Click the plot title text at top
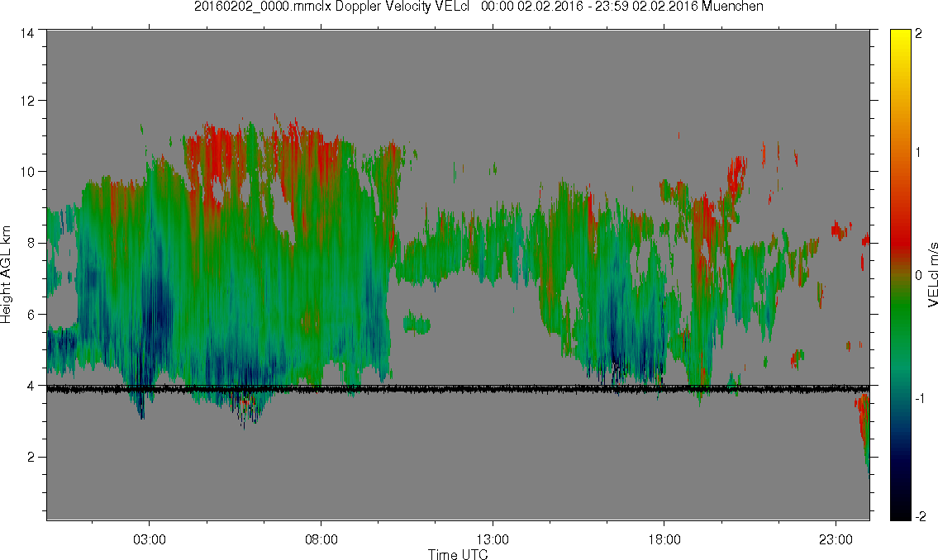This screenshot has height=560, width=938. [479, 7]
